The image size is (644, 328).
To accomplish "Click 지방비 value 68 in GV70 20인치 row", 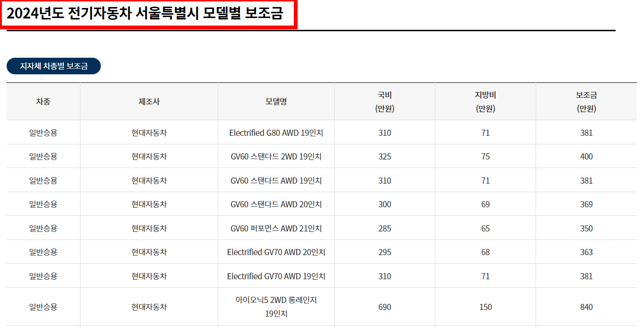I will point(485,252).
